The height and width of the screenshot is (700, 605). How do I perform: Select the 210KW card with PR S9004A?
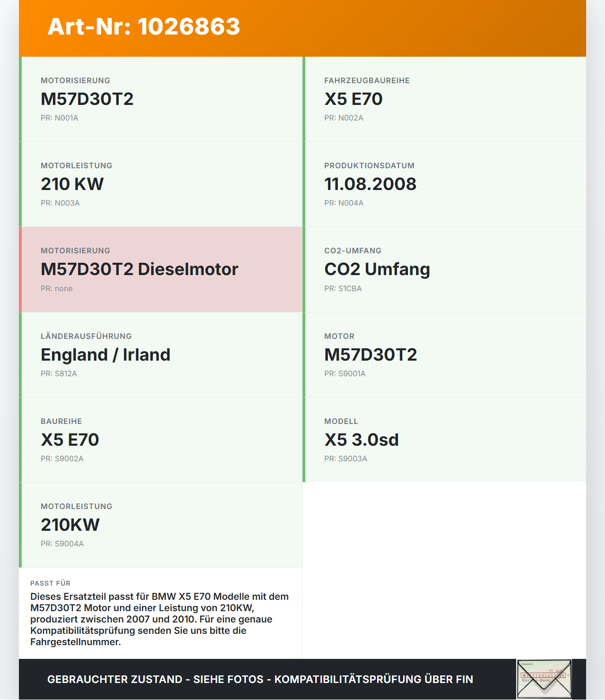pyautogui.click(x=161, y=525)
